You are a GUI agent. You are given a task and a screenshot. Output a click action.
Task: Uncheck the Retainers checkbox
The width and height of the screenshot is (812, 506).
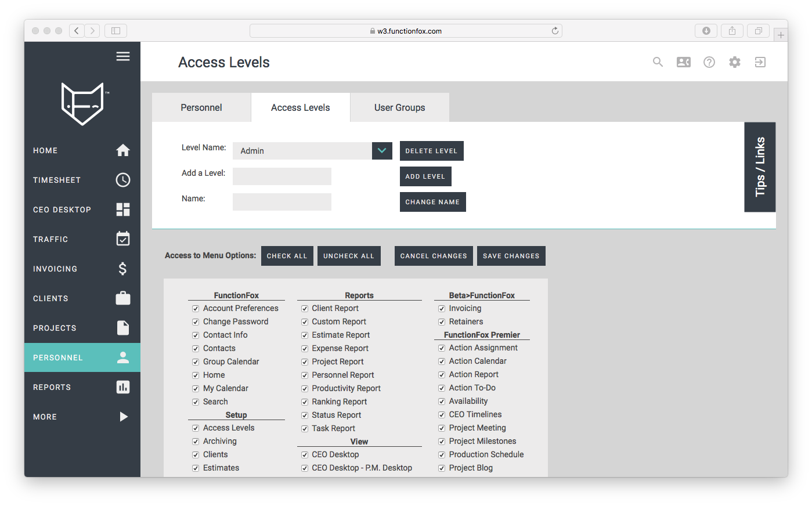(442, 322)
